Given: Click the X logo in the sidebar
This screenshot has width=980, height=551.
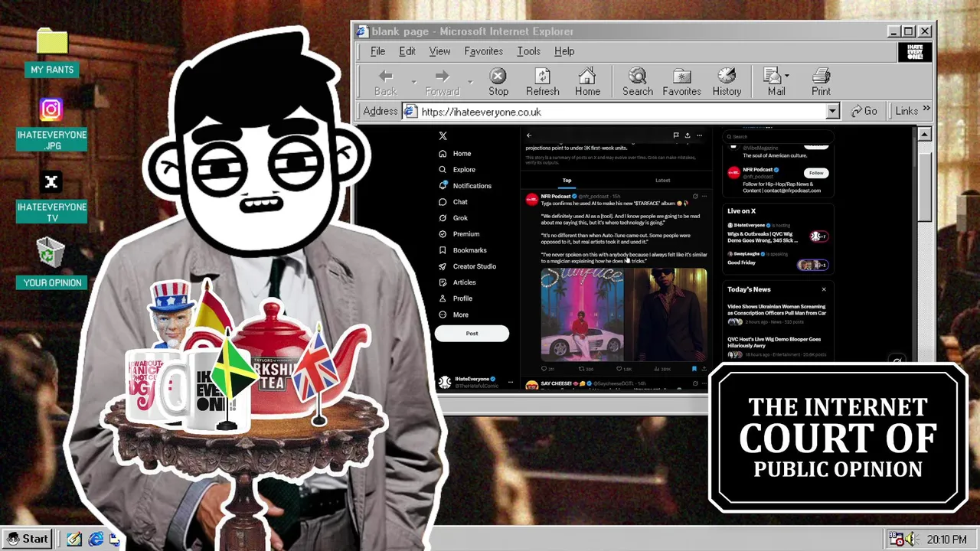Looking at the screenshot, I should click(x=443, y=135).
